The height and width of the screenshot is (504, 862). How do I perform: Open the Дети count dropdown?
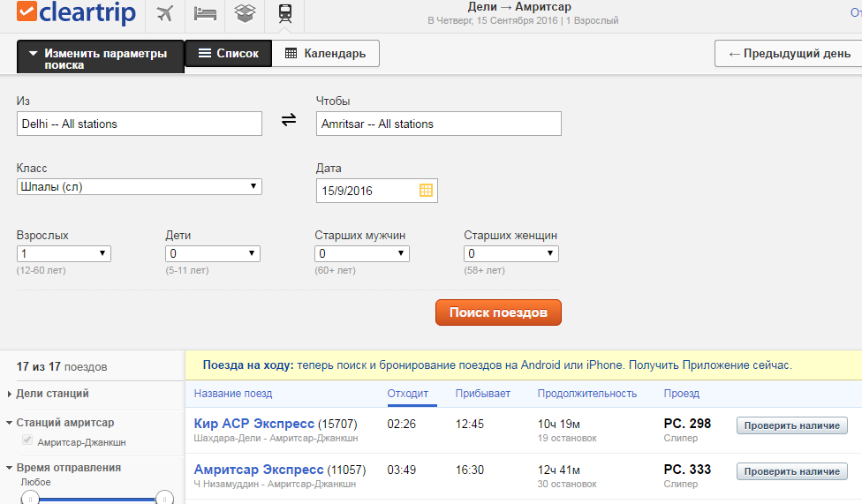(x=212, y=253)
